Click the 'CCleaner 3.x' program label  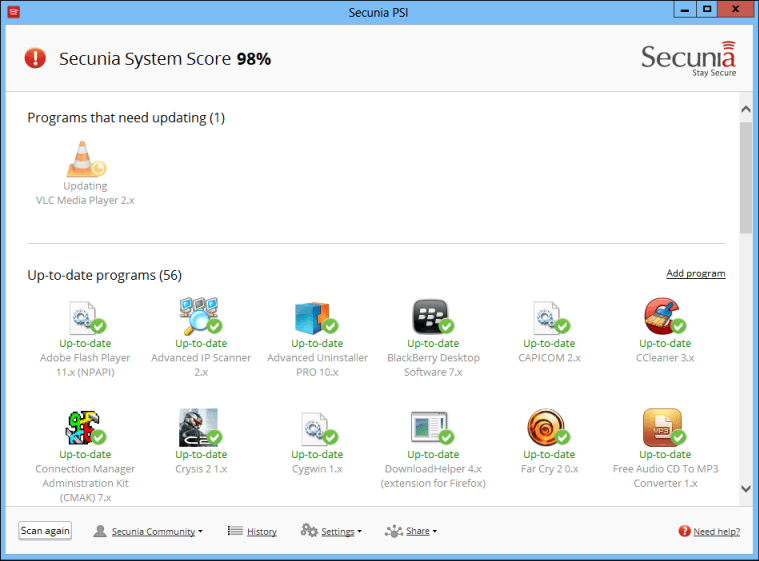(x=665, y=358)
